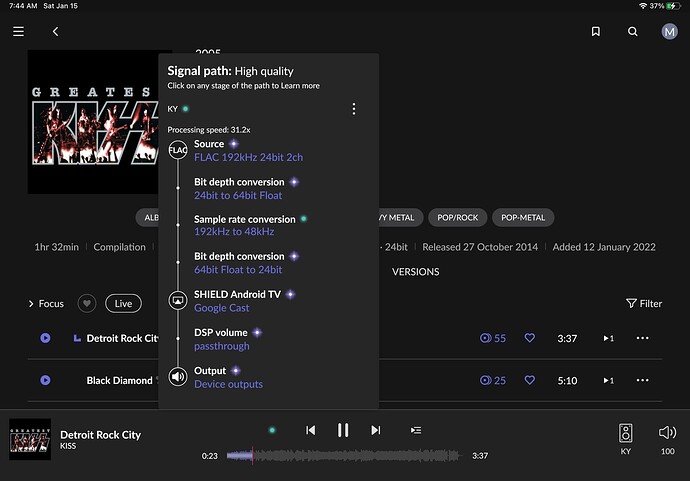Click the quality star next to Source
Viewport: 690px width, 481px height.
234,144
